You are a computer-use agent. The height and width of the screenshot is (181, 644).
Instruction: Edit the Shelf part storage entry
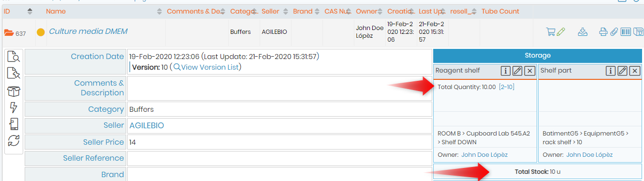click(x=623, y=71)
